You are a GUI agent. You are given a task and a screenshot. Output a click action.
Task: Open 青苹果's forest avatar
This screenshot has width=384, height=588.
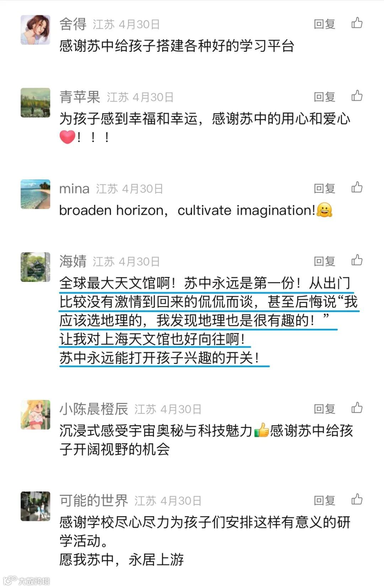coord(35,103)
